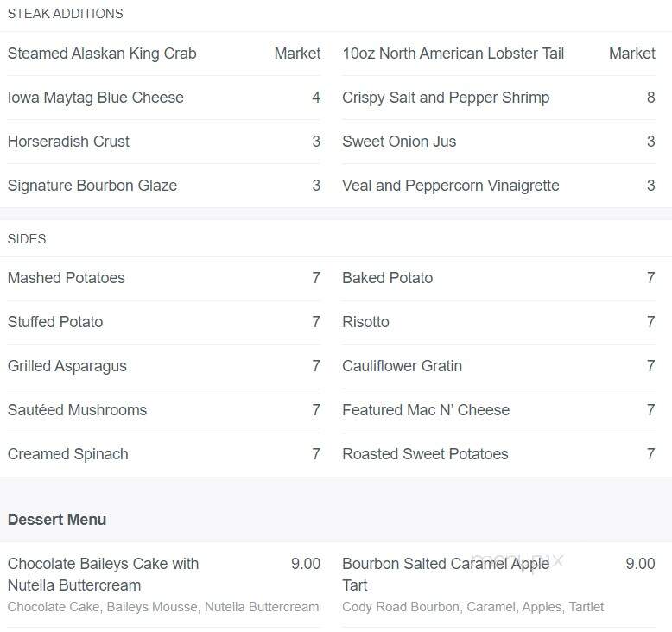Image resolution: width=672 pixels, height=632 pixels.
Task: Select Crispy Salt and Pepper Shrimp
Action: point(446,98)
